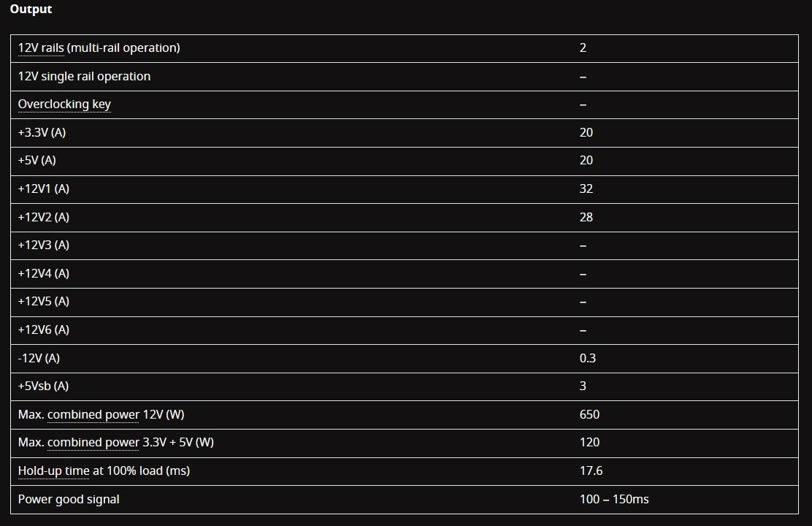Image resolution: width=812 pixels, height=526 pixels.
Task: Click the "-12V (A)" value 0.3
Action: pyautogui.click(x=588, y=359)
